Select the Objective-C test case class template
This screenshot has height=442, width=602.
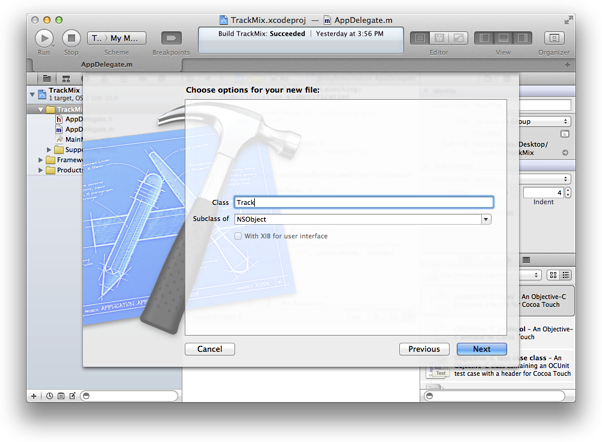point(500,366)
